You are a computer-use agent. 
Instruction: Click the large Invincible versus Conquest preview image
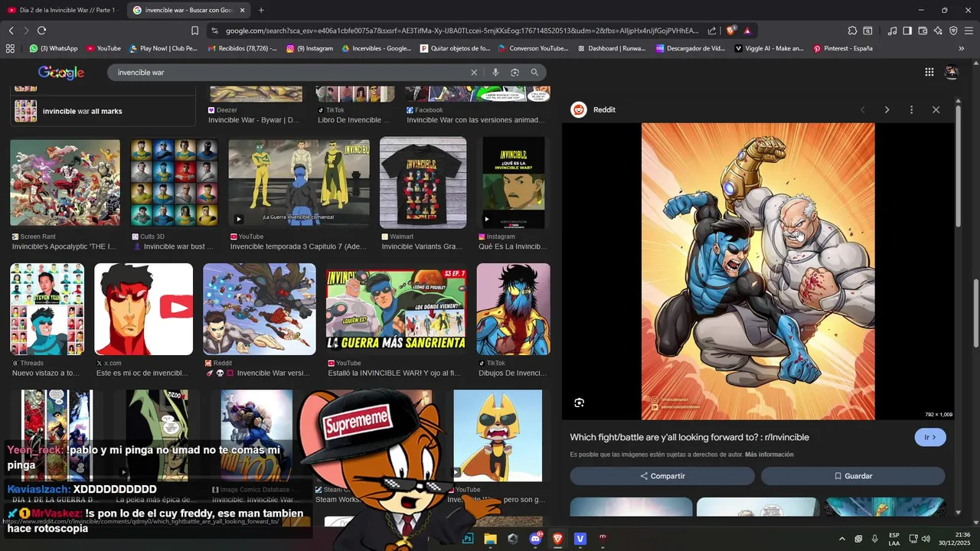(758, 272)
